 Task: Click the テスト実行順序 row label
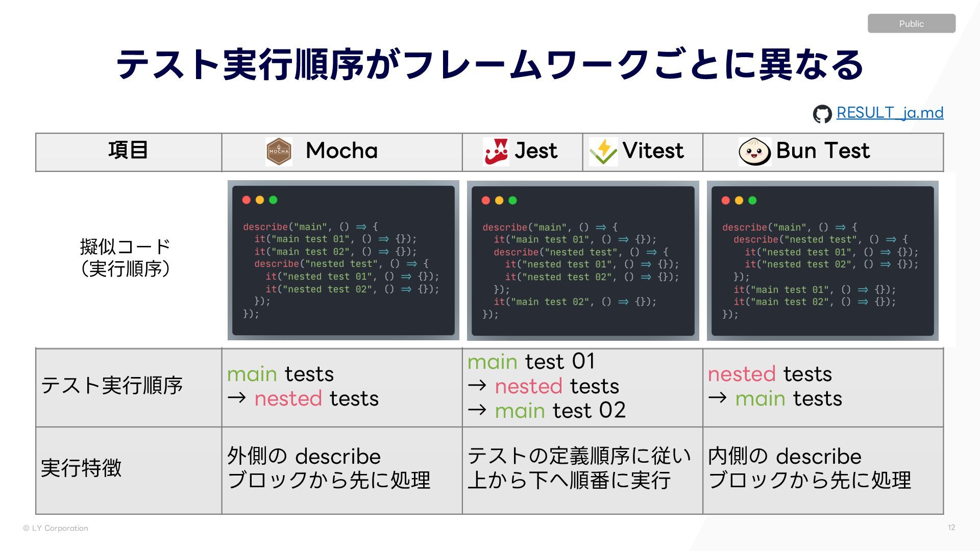pos(112,385)
